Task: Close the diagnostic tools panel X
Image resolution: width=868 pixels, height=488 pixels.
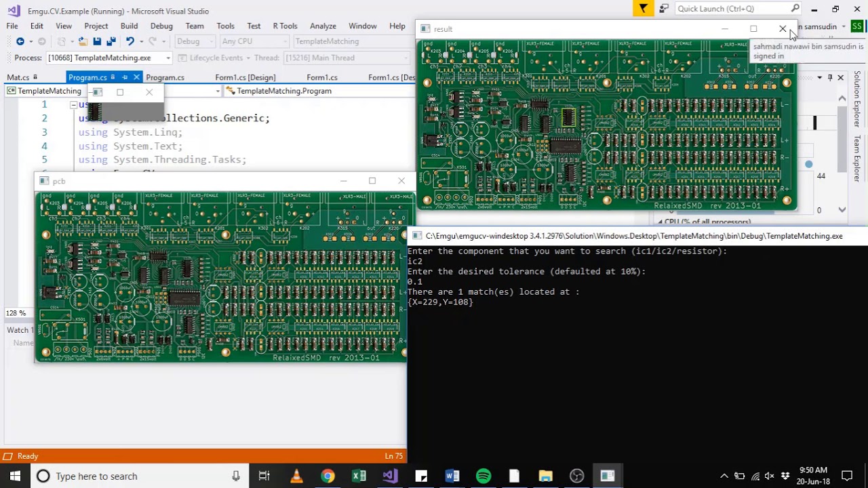Action: pos(841,78)
